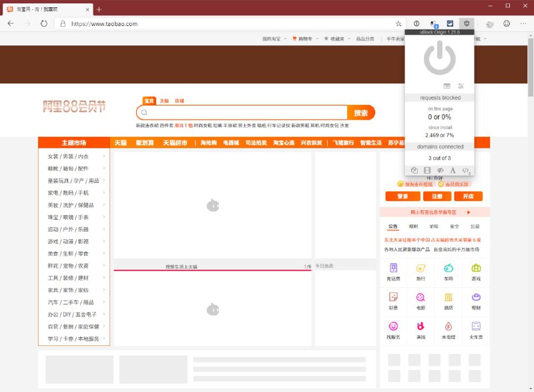The image size is (534, 392).
Task: Click the extension icon with blue badge
Action: pos(434,24)
